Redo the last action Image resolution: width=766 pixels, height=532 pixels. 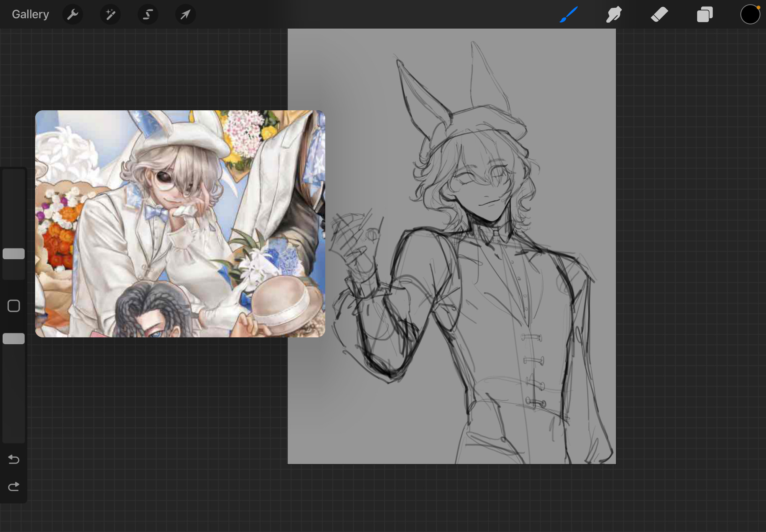(14, 486)
